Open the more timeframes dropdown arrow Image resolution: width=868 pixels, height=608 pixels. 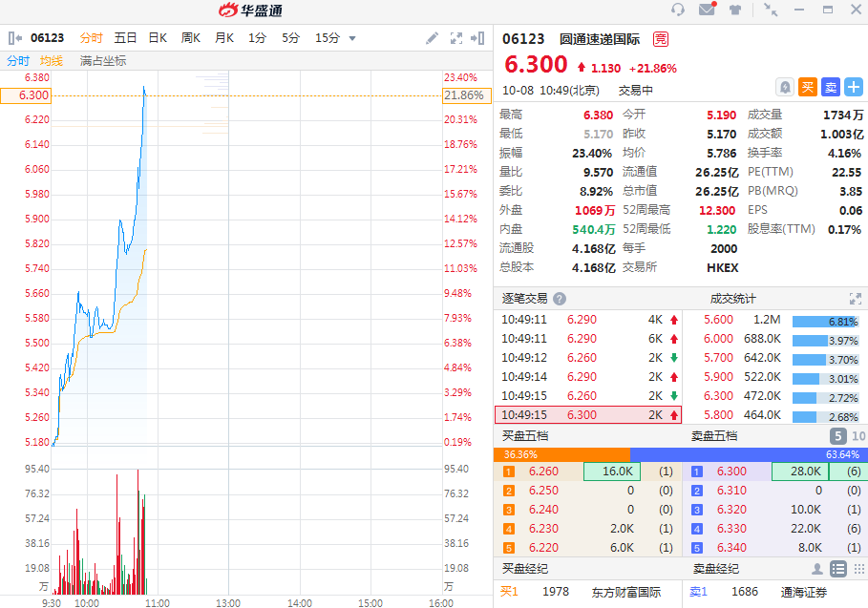pos(352,38)
